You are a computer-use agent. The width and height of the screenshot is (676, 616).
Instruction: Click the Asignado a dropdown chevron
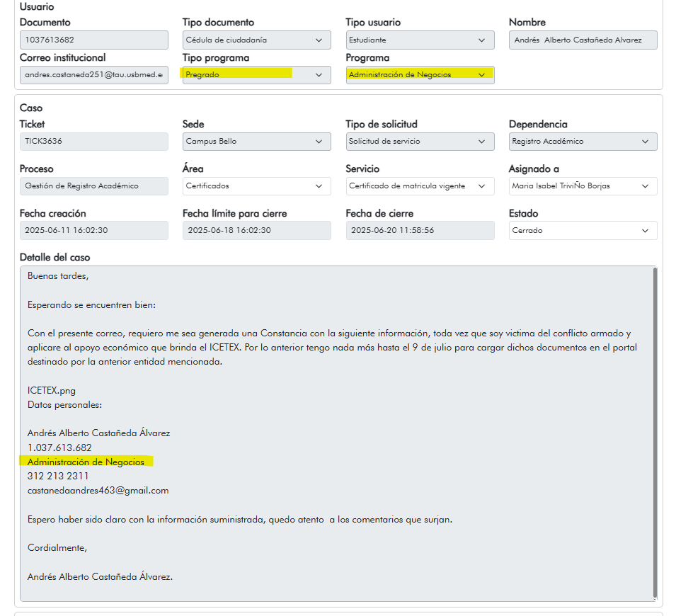point(645,186)
